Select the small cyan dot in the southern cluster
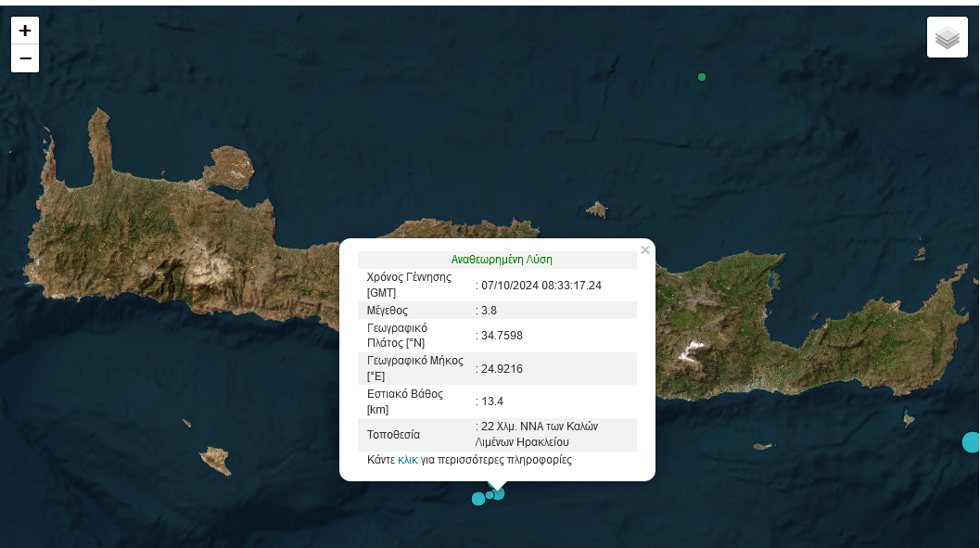Screen dimensions: 980x548 489,495
